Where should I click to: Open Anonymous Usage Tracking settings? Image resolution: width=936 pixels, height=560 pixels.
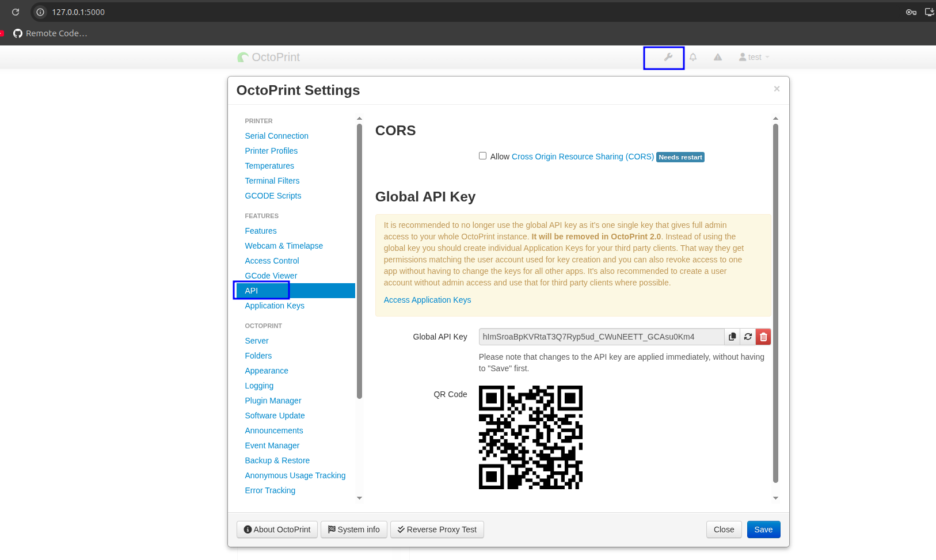click(295, 475)
